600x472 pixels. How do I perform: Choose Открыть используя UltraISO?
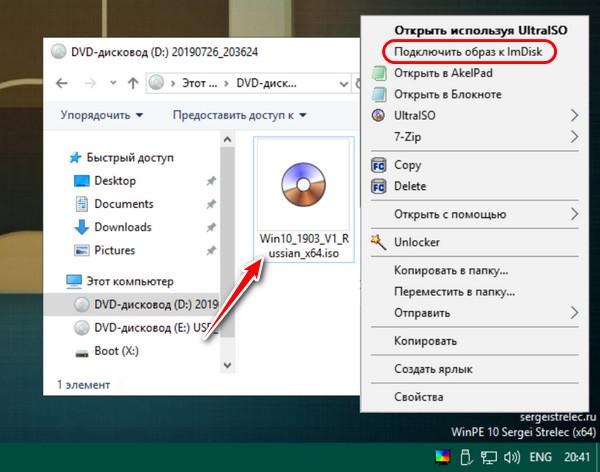tap(481, 30)
